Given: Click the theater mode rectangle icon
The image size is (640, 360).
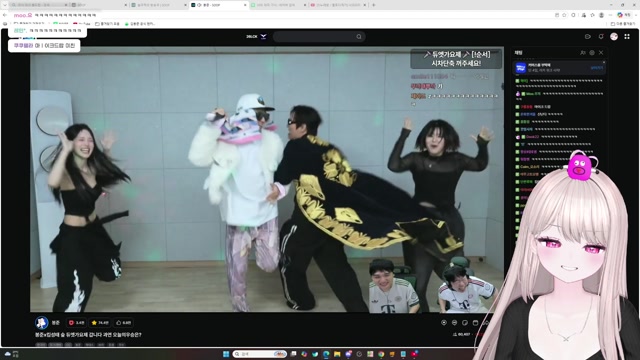Looking at the screenshot, I should pyautogui.click(x=475, y=323).
